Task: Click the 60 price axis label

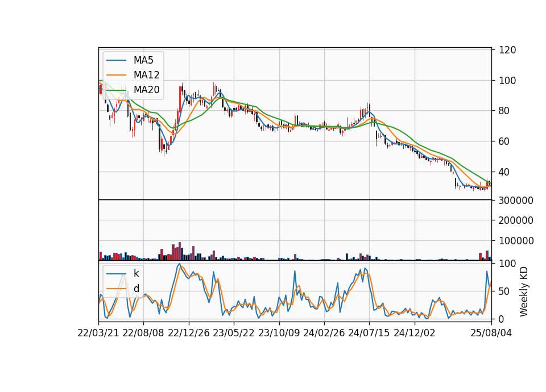Action: pyautogui.click(x=504, y=141)
